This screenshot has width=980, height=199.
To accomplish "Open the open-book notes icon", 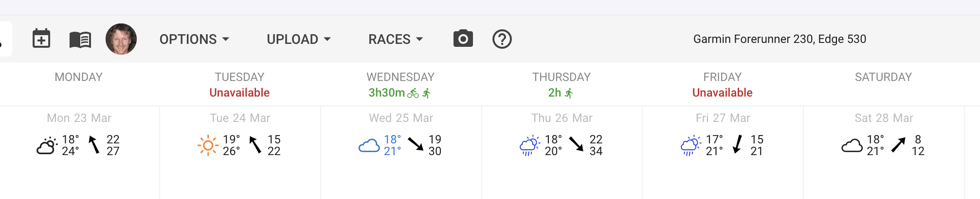I will 80,40.
